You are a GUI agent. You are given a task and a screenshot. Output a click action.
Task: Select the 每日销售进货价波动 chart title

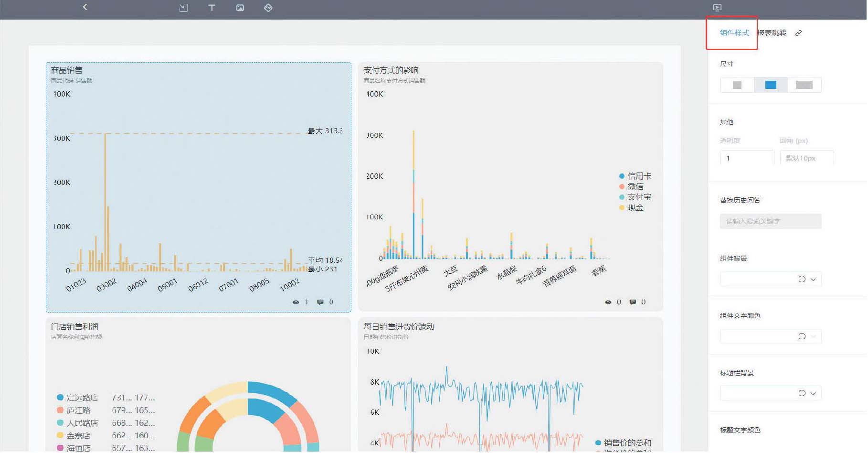point(399,327)
